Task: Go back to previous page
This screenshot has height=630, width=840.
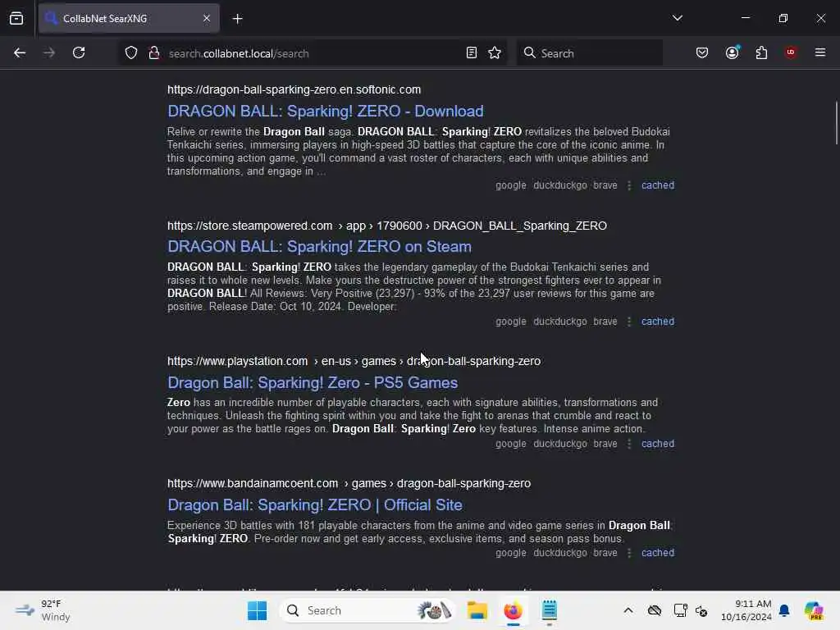Action: (x=20, y=53)
